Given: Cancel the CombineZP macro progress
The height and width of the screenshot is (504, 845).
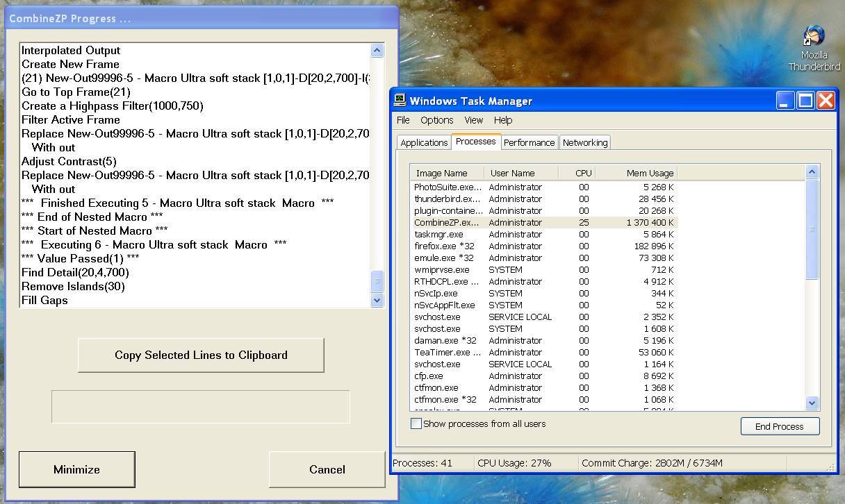Looking at the screenshot, I should pyautogui.click(x=327, y=469).
